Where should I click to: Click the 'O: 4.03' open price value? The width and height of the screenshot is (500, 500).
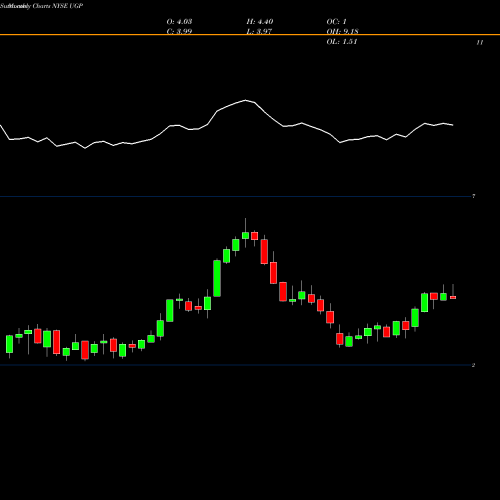179,22
